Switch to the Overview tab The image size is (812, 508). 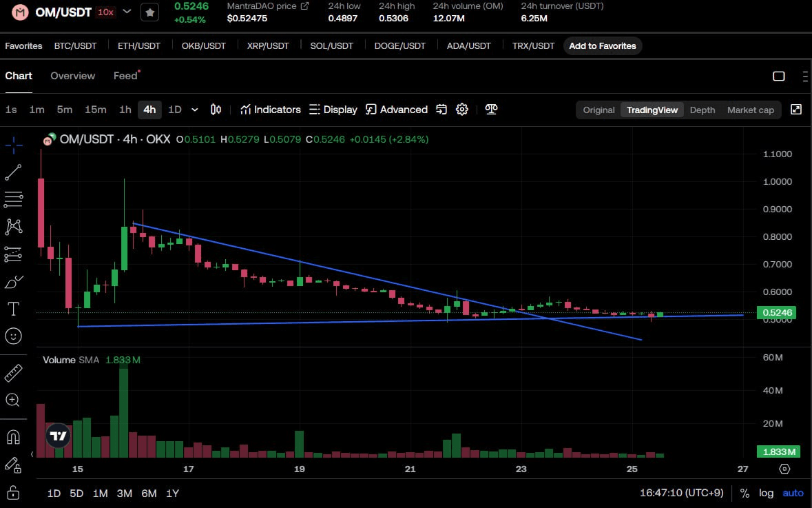[72, 76]
